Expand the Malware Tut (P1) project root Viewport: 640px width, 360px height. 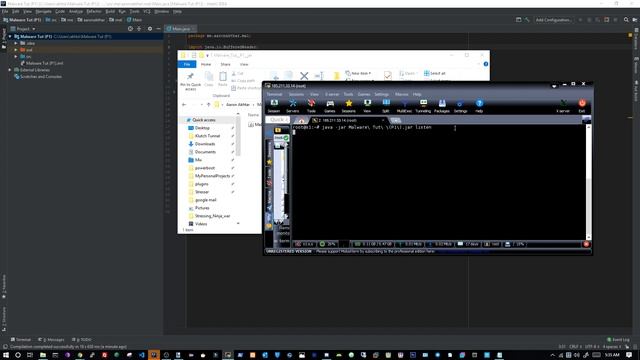click(10, 36)
